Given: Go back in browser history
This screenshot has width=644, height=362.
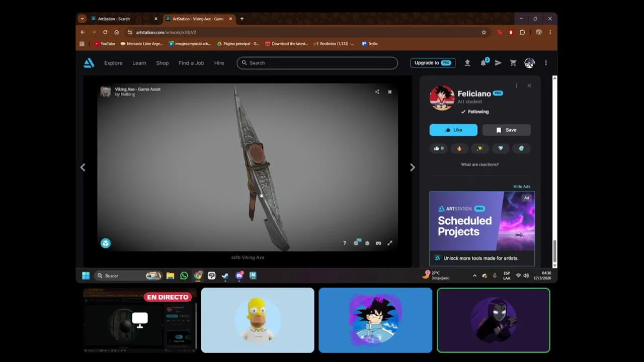Looking at the screenshot, I should 83,32.
